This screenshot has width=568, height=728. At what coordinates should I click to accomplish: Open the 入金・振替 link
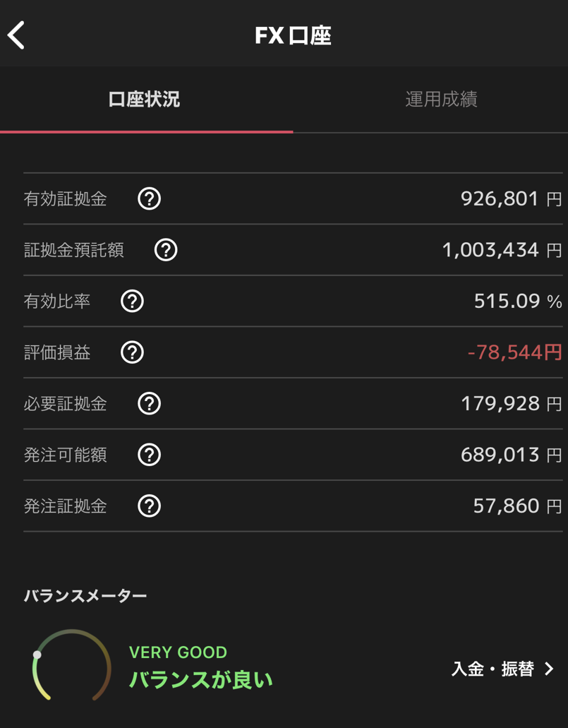(493, 669)
